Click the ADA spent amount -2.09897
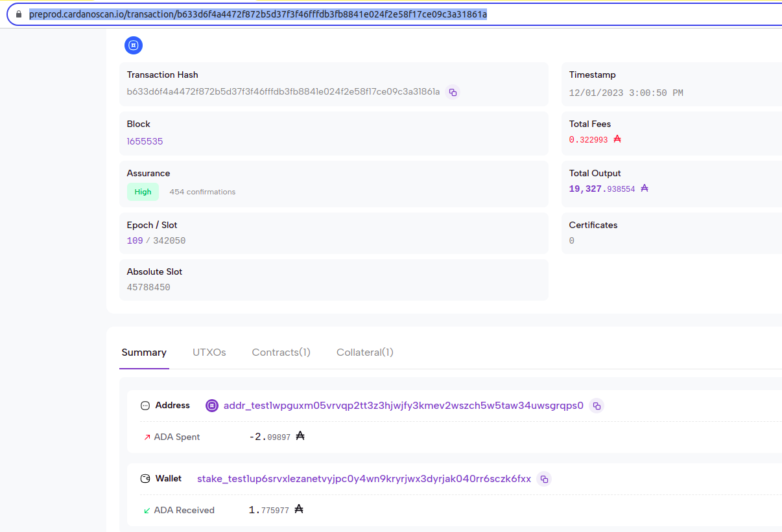The width and height of the screenshot is (782, 532). (270, 437)
